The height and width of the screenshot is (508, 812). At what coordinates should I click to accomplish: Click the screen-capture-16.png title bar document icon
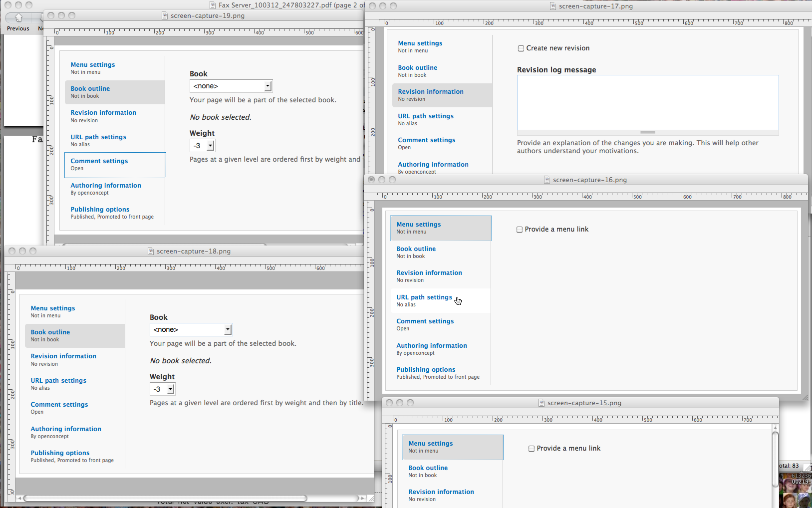click(x=547, y=180)
